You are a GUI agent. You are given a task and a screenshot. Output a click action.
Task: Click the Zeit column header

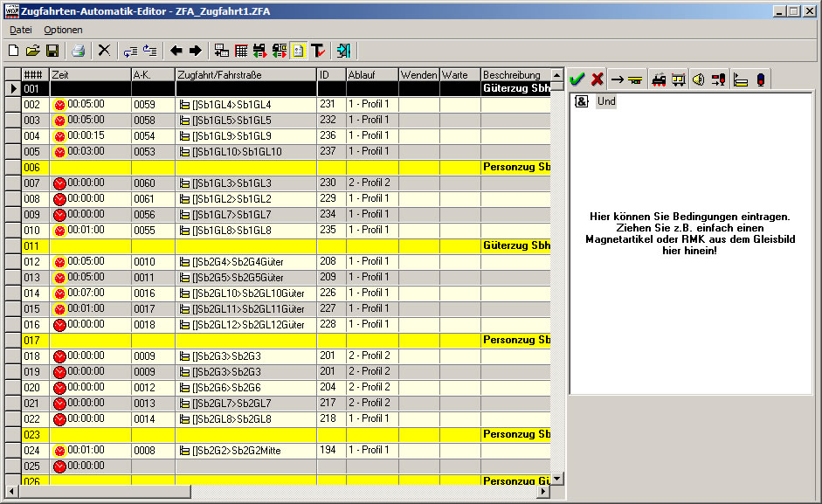90,75
